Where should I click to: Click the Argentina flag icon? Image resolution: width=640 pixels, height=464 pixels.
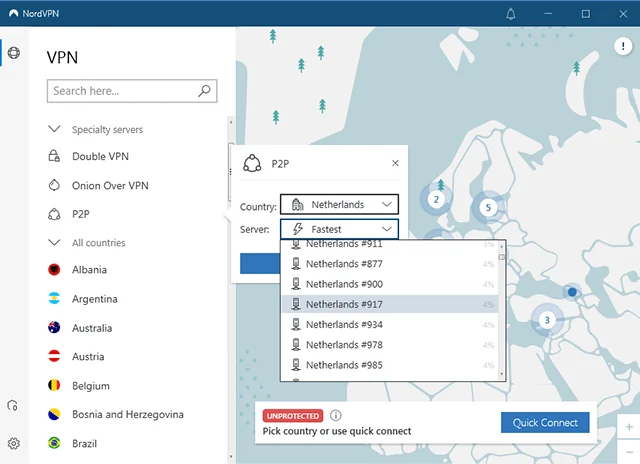[54, 299]
